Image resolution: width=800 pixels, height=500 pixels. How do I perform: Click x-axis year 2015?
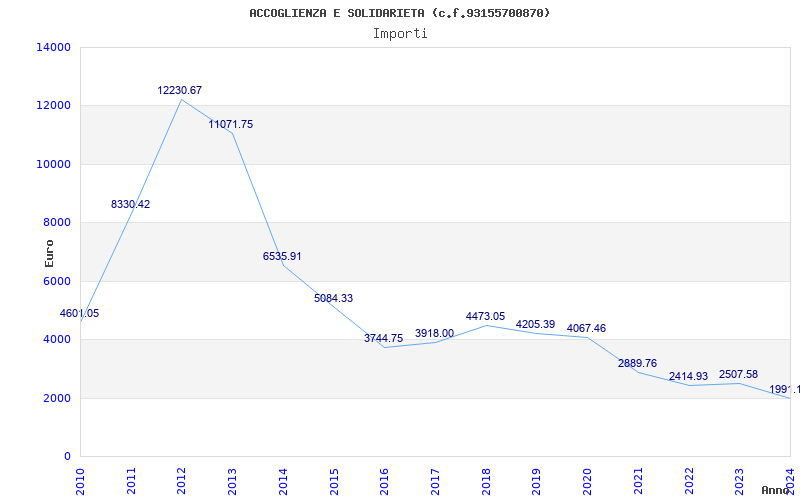coord(334,481)
